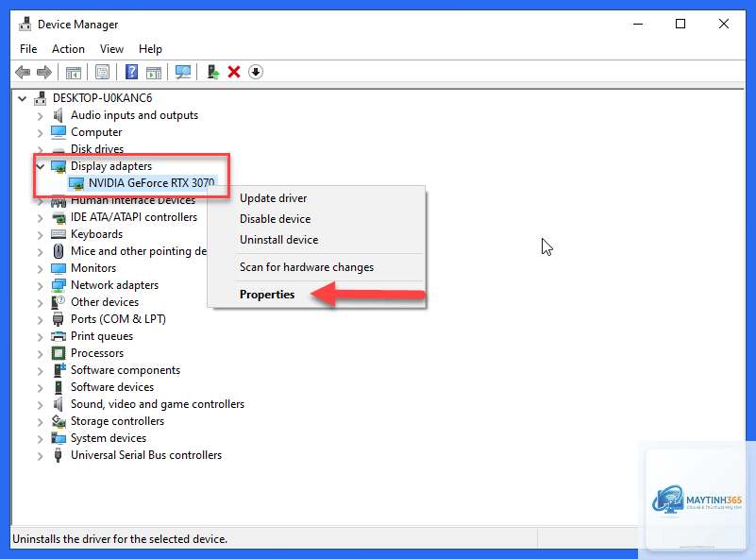Viewport: 756px width, 559px height.
Task: Click the Storage controllers icon
Action: point(59,421)
